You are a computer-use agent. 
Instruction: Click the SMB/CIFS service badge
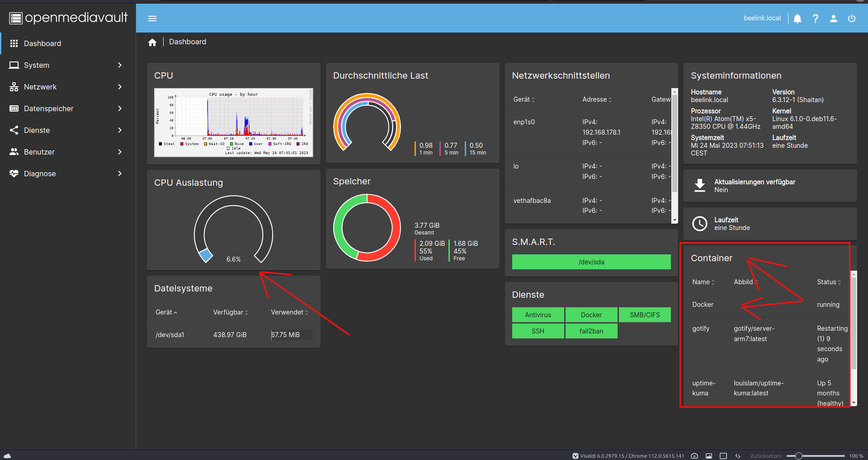click(x=645, y=315)
